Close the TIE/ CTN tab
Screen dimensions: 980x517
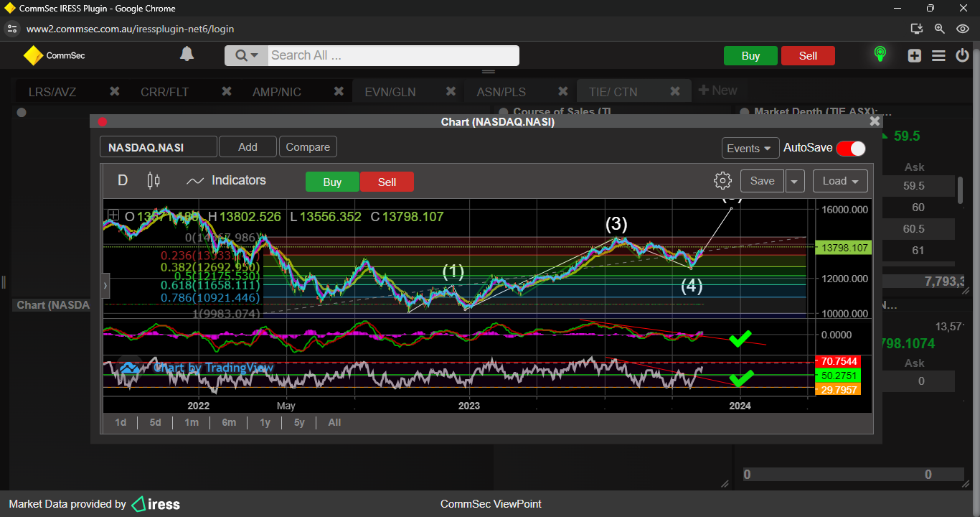(674, 91)
